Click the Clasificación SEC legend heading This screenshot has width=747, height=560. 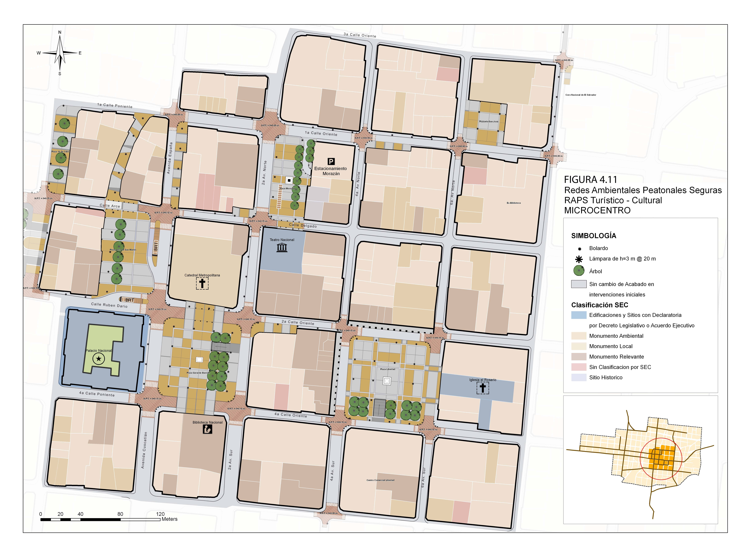click(x=600, y=305)
